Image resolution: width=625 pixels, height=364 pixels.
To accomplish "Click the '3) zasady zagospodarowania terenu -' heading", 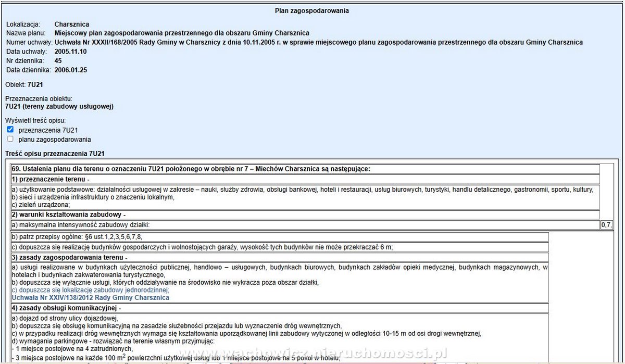I will (x=280, y=257).
